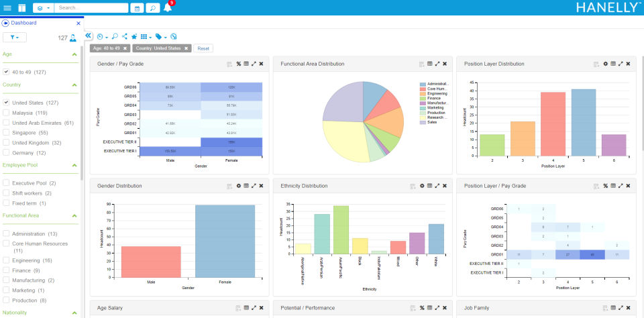This screenshot has width=644, height=318.
Task: Expand the Gender Distribution widget
Action: point(254,186)
